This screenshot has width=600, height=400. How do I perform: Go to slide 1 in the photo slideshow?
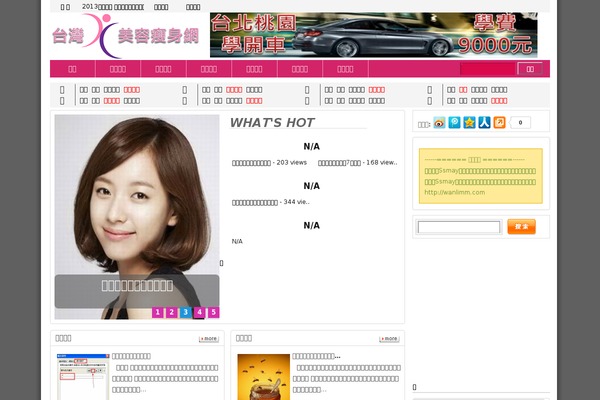pos(157,312)
